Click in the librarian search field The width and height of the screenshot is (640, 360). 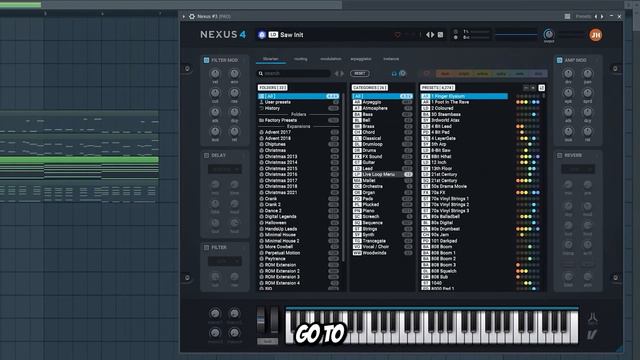pos(294,73)
